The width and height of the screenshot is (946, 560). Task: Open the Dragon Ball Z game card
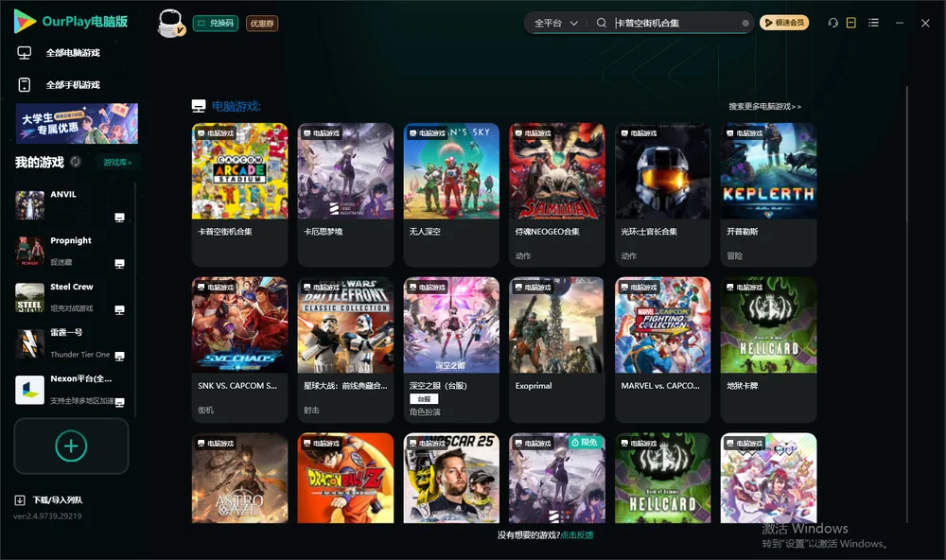[345, 478]
